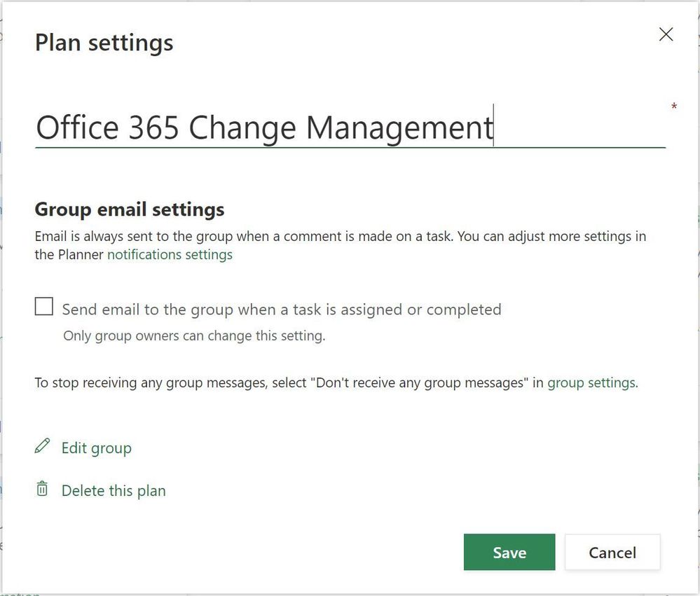The image size is (700, 596).
Task: Cancel the plan settings changes
Action: pyautogui.click(x=612, y=553)
